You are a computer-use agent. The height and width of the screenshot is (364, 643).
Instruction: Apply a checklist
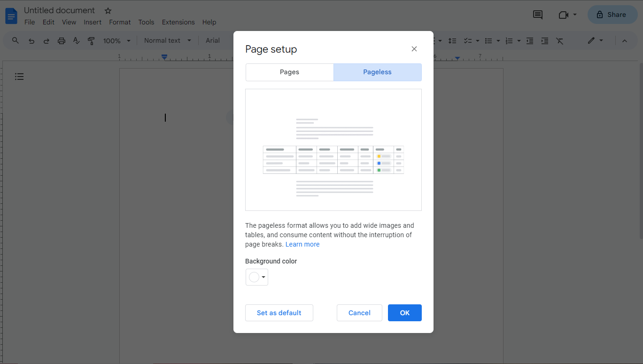click(x=468, y=40)
